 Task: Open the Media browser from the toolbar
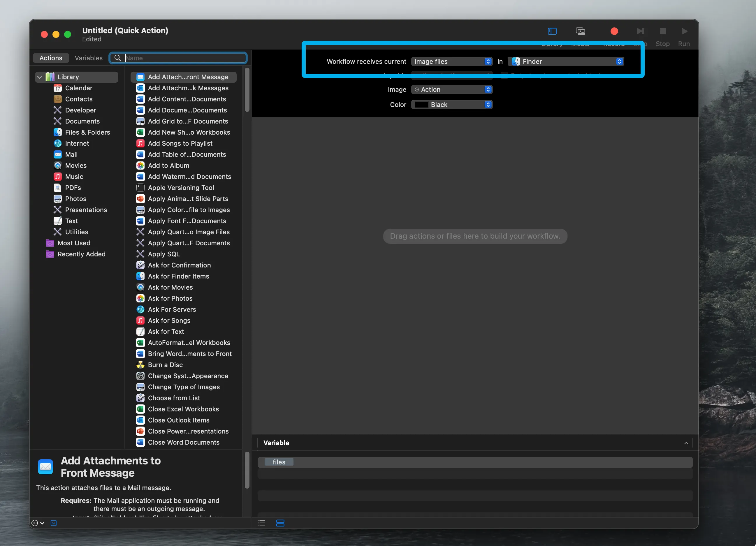tap(580, 31)
